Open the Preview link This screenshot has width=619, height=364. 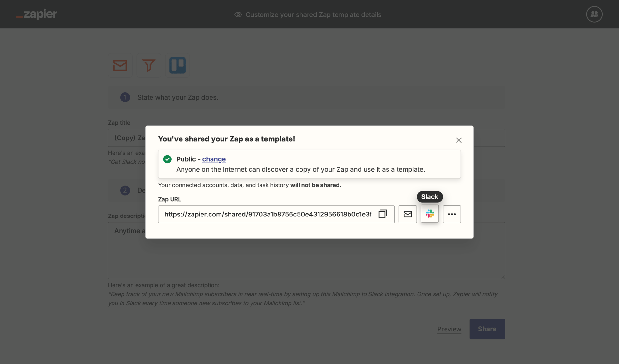tap(449, 329)
